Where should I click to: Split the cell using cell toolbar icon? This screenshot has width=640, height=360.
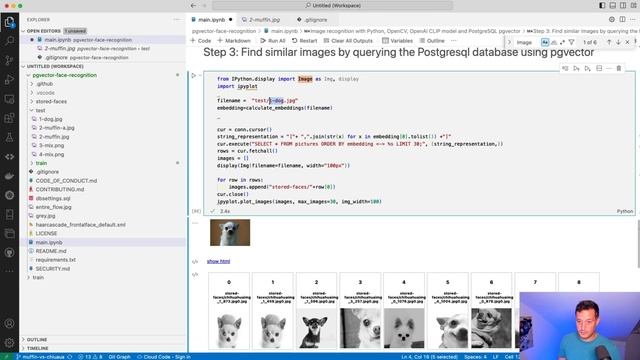click(599, 69)
